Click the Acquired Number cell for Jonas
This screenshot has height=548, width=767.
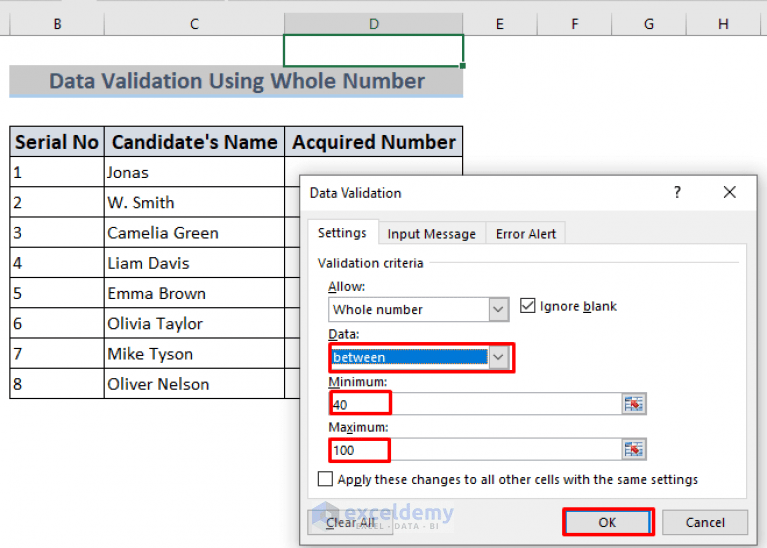point(374,166)
